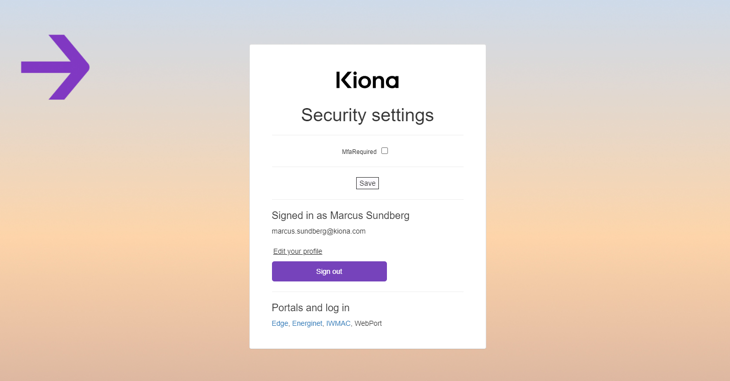Open the Edit your profile link

pos(297,251)
